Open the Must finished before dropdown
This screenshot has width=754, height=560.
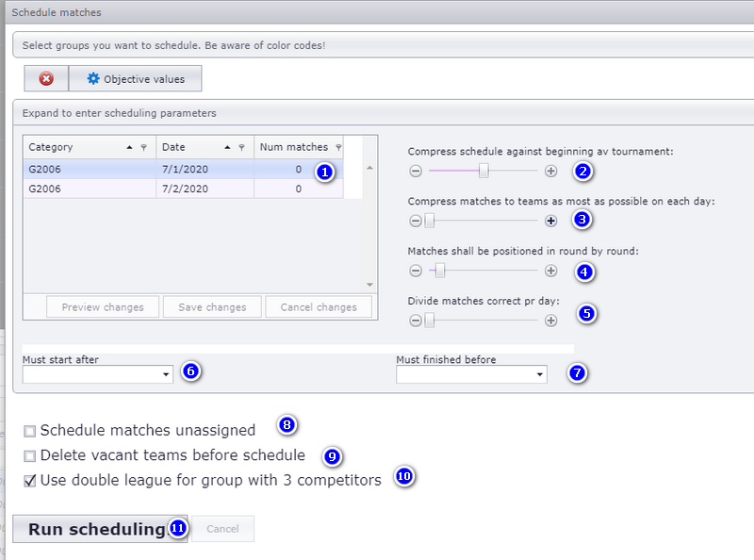tap(539, 374)
